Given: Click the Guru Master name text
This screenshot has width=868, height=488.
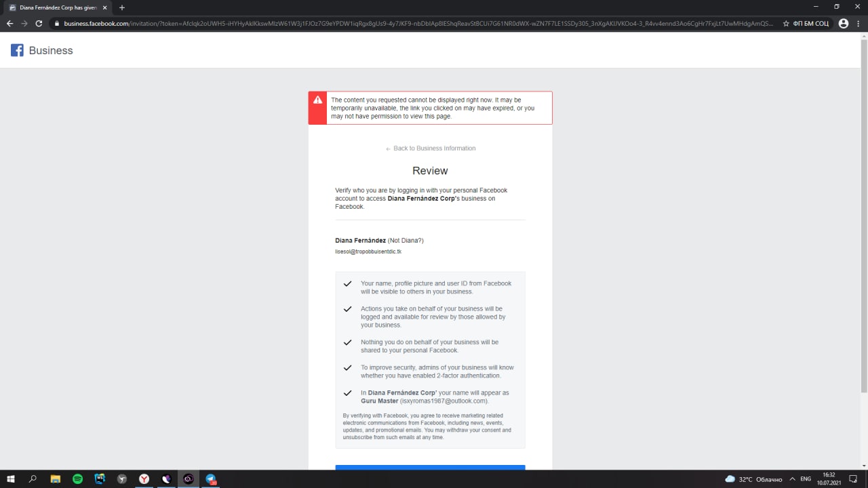Looking at the screenshot, I should coord(380,401).
